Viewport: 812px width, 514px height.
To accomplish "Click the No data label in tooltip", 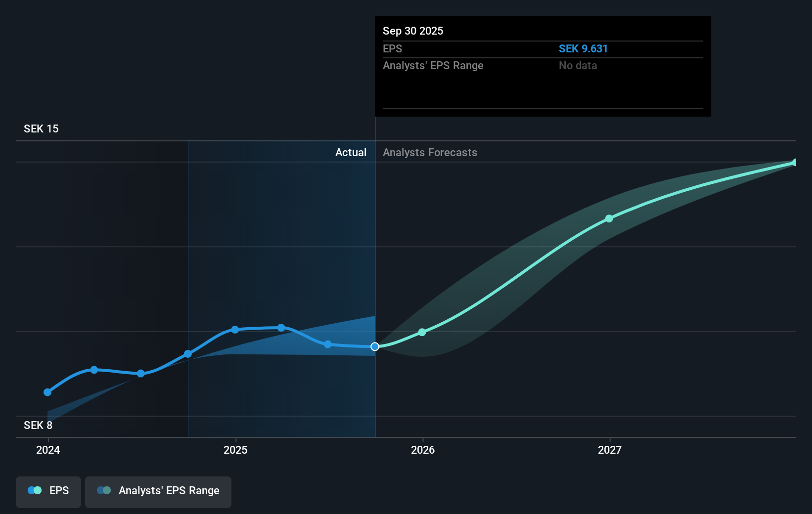I will [x=577, y=65].
